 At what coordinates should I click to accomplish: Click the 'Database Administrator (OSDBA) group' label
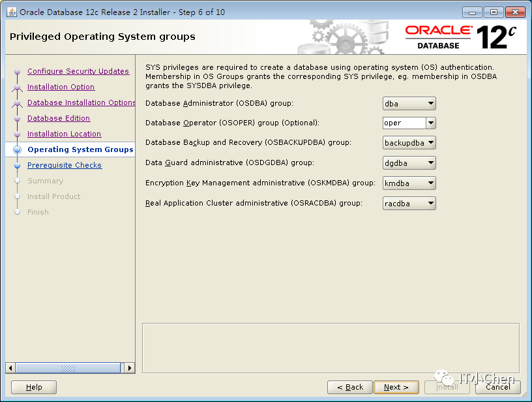(219, 103)
